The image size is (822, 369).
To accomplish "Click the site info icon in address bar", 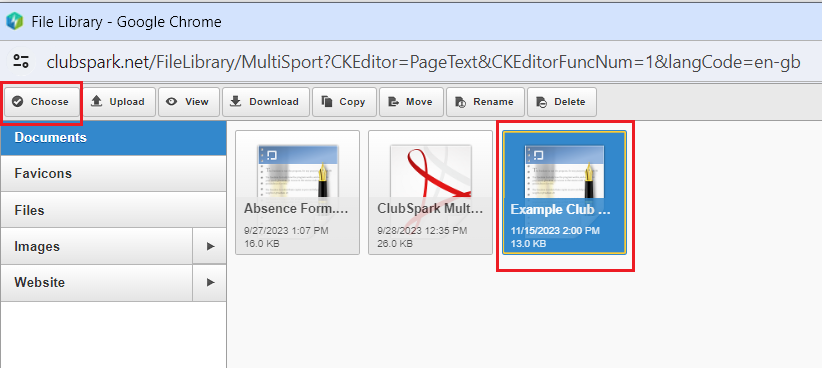I will coord(21,61).
